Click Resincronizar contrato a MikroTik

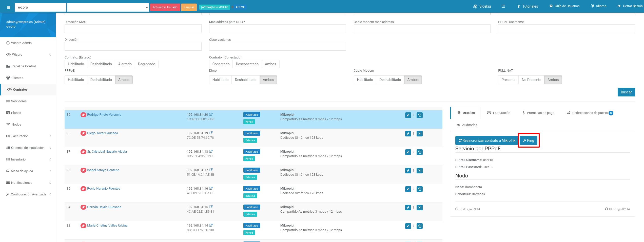(487, 140)
